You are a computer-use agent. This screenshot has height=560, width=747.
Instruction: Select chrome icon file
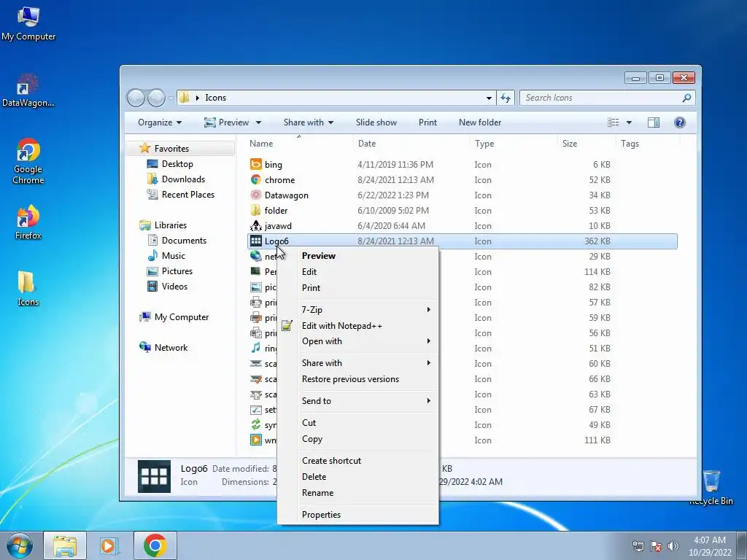pos(273,180)
